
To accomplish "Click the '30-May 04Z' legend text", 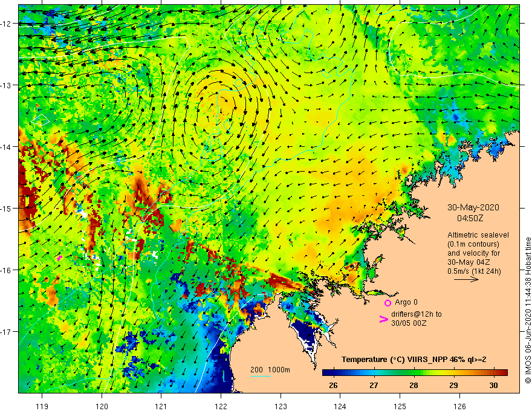I will (468, 262).
